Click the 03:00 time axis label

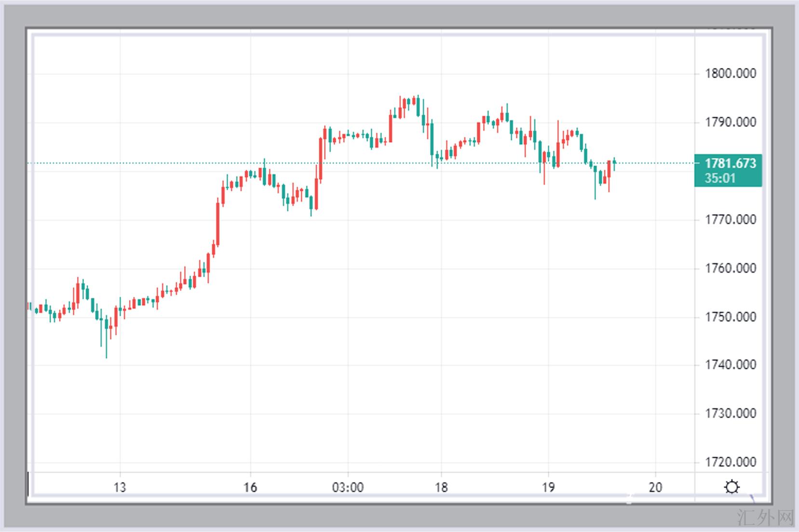pyautogui.click(x=348, y=488)
